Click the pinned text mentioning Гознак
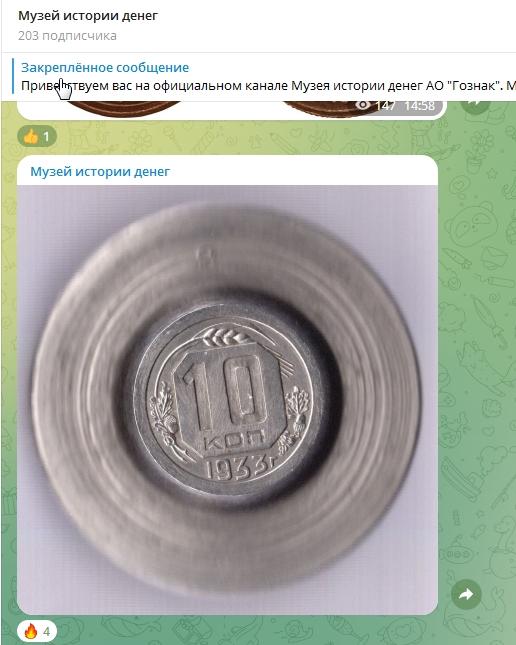The width and height of the screenshot is (516, 645). (268, 86)
